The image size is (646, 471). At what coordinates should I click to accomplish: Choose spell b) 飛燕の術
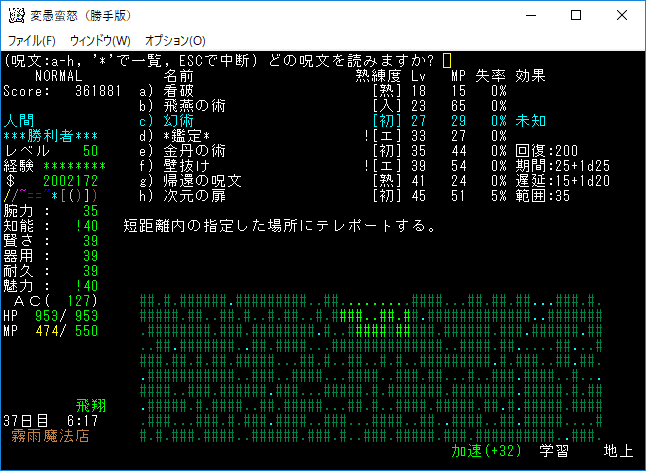190,105
